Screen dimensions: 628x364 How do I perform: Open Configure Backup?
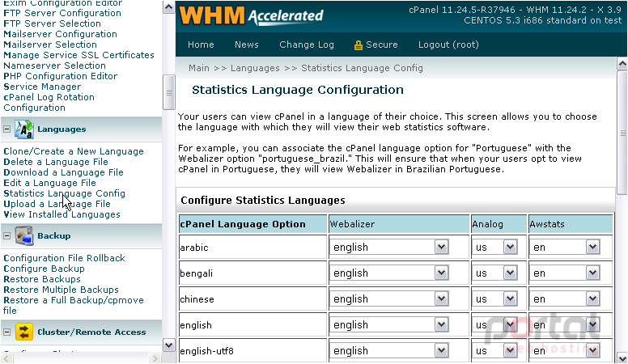(x=44, y=269)
